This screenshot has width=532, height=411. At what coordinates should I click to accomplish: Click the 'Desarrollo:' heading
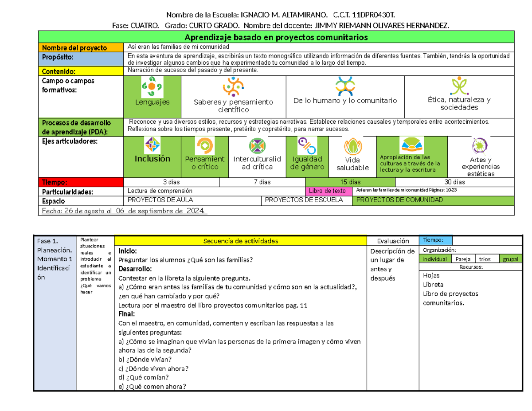[135, 269]
